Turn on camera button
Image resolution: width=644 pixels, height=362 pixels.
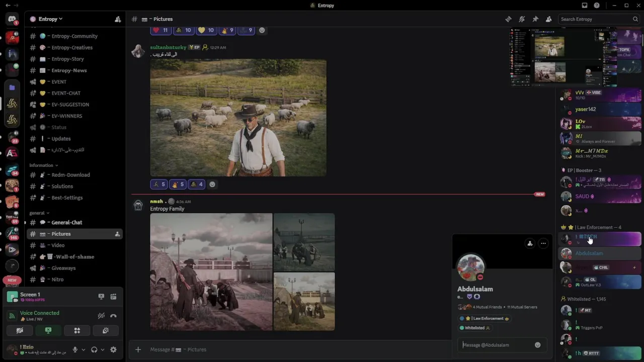click(x=20, y=330)
